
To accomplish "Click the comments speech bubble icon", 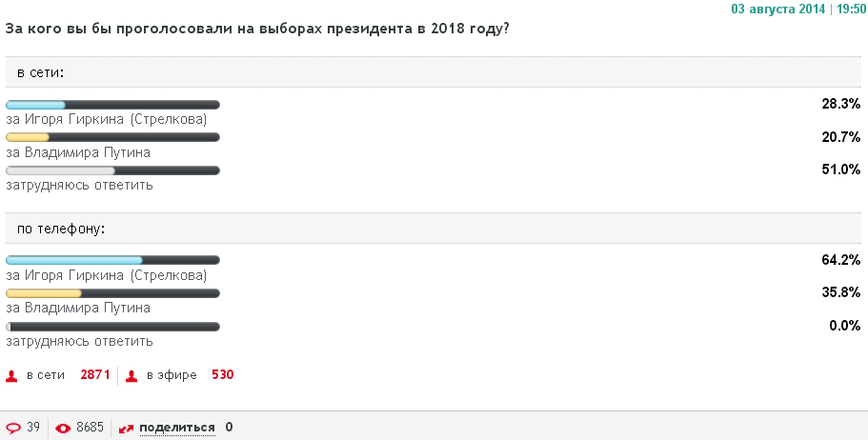I will (x=13, y=428).
